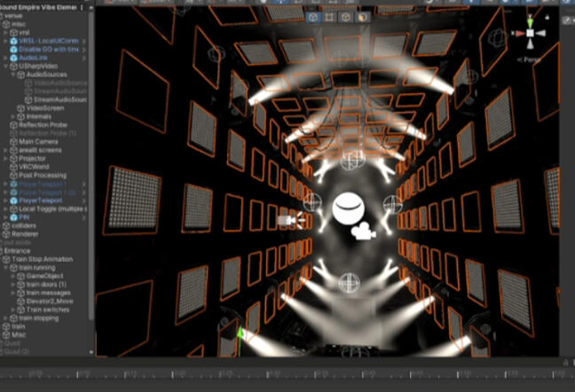This screenshot has width=575, height=392.
Task: Click the gizmo's bottom grey axis cone
Action: (x=531, y=44)
